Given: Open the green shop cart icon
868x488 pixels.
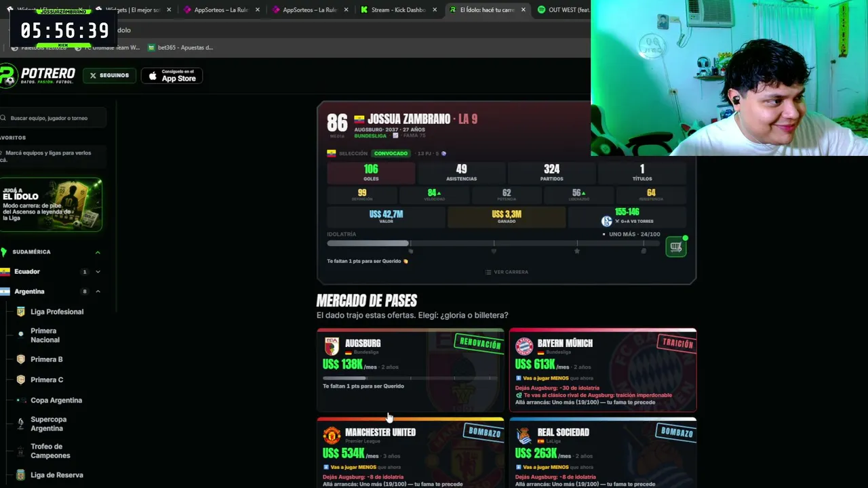Looking at the screenshot, I should point(676,247).
